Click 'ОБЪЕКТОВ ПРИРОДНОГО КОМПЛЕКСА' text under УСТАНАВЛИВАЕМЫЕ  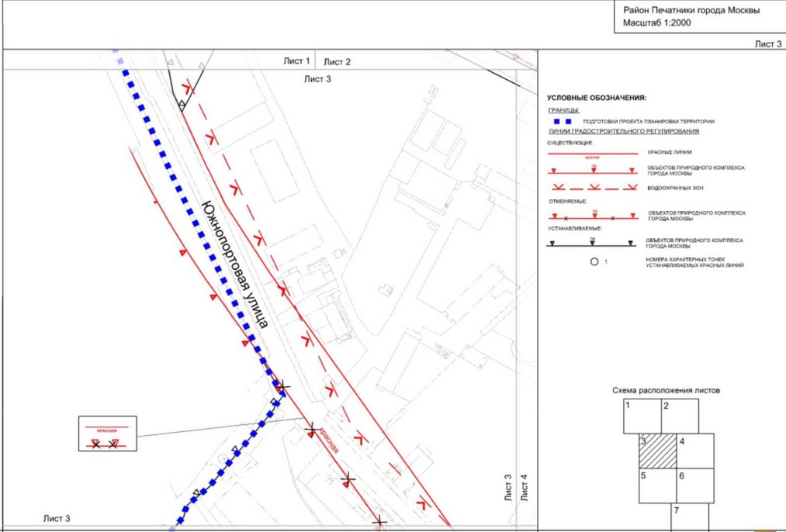[694, 240]
